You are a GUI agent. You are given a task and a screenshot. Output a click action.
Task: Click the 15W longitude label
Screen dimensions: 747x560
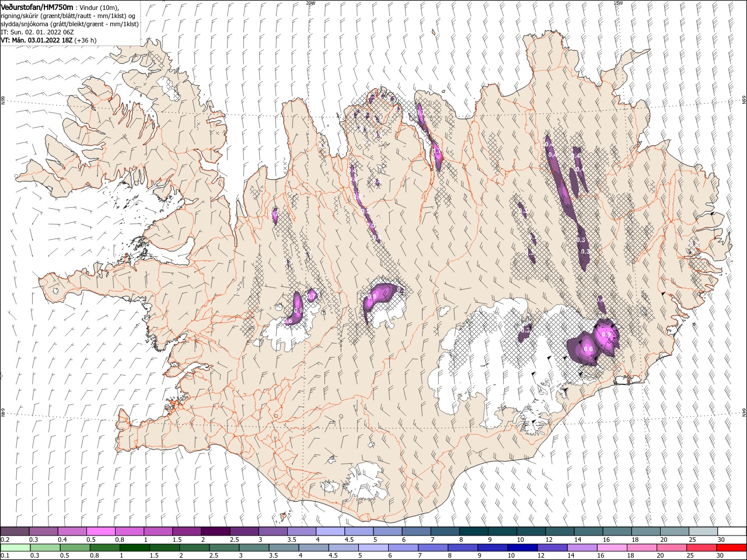coord(618,3)
